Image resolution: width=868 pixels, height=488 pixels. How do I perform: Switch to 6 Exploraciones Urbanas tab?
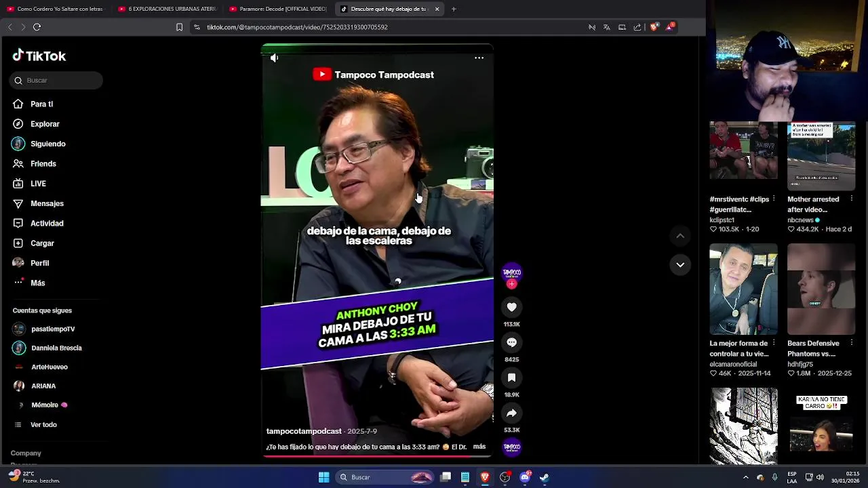click(x=167, y=9)
